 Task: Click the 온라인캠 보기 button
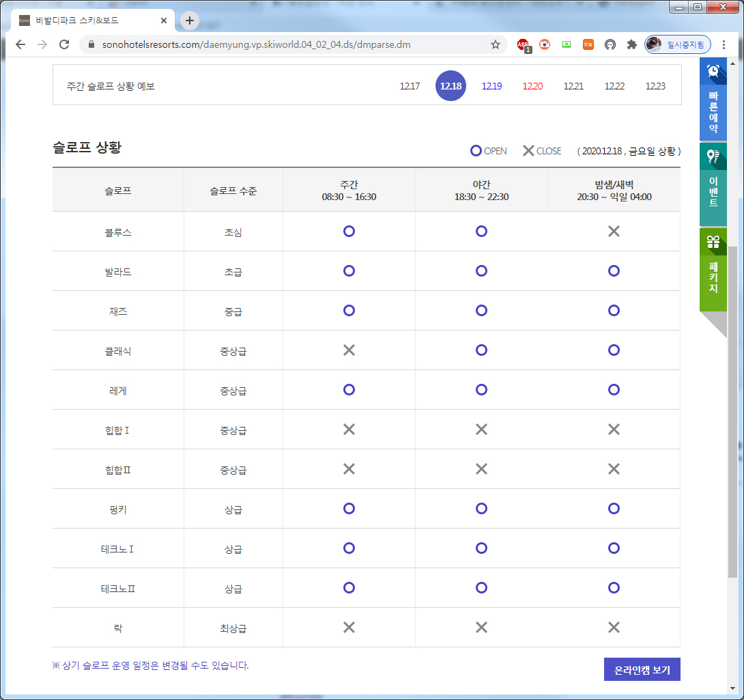click(x=642, y=669)
